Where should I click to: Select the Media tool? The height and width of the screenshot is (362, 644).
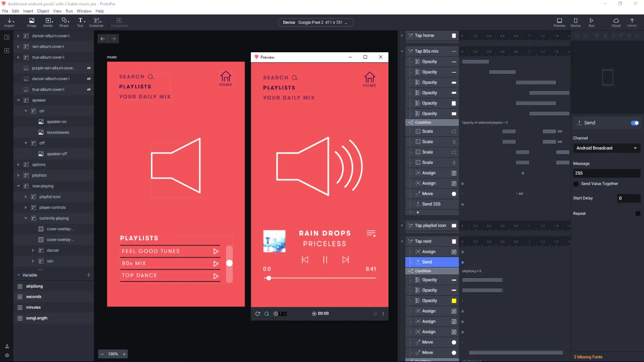48,22
